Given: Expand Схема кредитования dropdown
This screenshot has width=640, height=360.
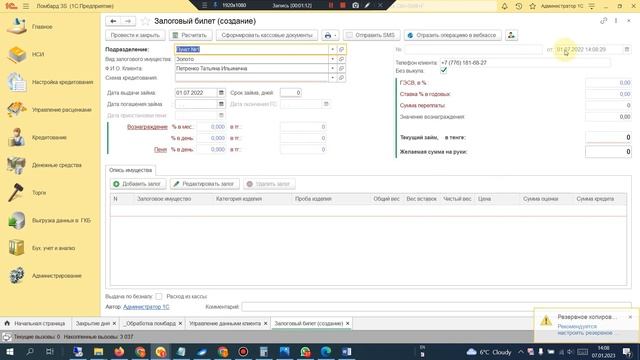Looking at the screenshot, I should click(x=333, y=78).
